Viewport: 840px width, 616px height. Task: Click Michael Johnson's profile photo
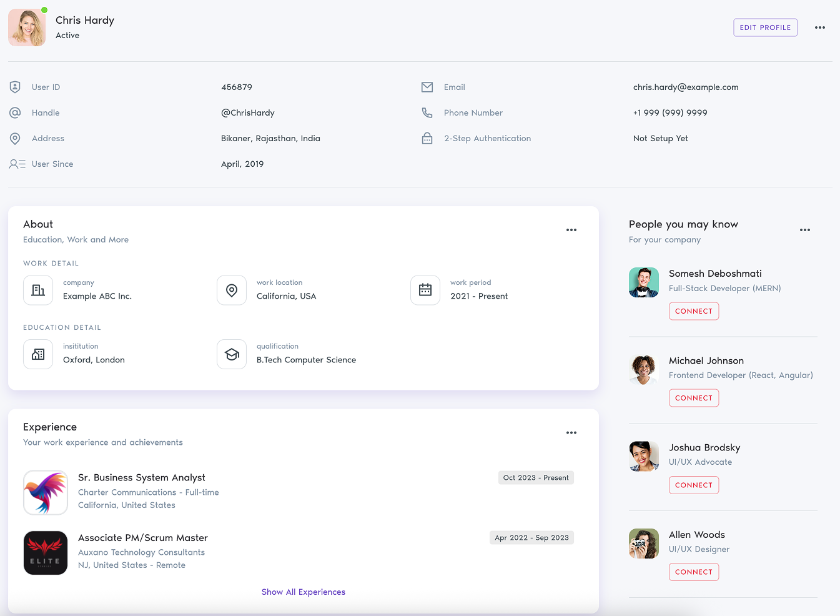[643, 369]
